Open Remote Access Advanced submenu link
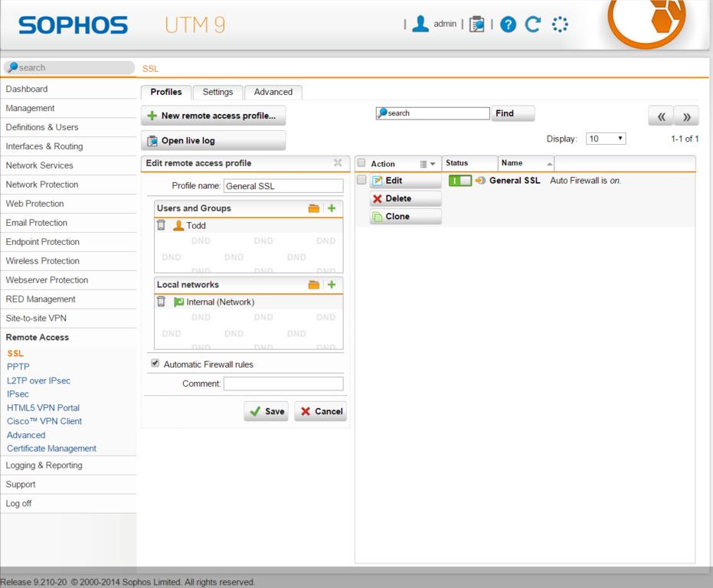 tap(26, 435)
